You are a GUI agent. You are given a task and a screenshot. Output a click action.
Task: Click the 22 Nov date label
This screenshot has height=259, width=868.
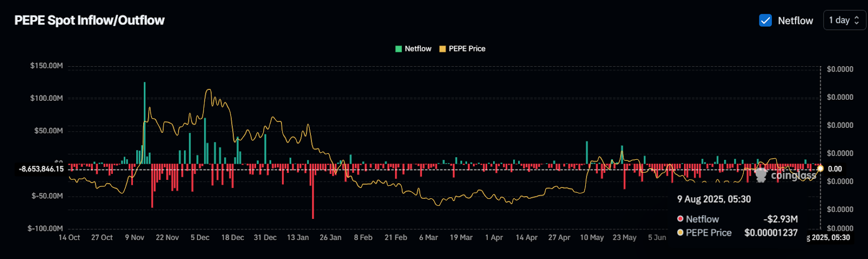tap(167, 237)
